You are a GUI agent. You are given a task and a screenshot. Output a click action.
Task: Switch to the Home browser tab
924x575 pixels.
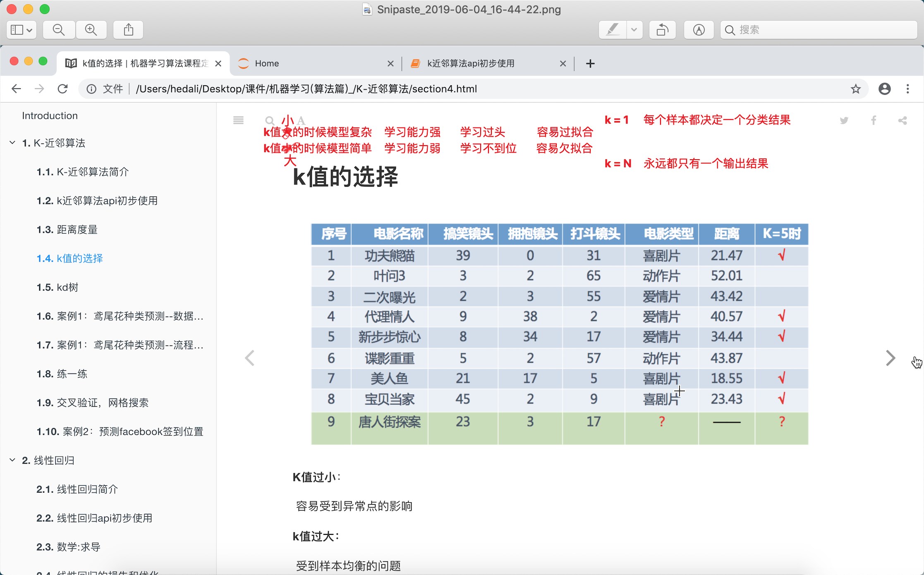(267, 63)
